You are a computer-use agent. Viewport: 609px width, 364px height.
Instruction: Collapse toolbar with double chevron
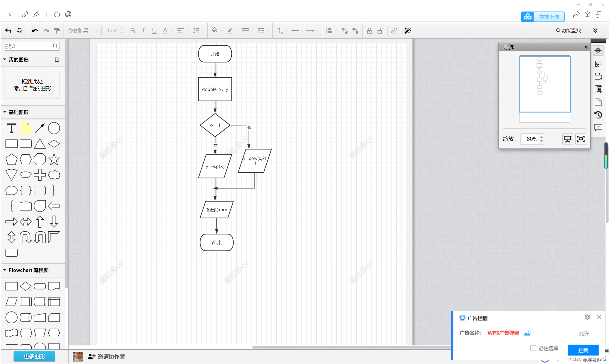(x=595, y=30)
